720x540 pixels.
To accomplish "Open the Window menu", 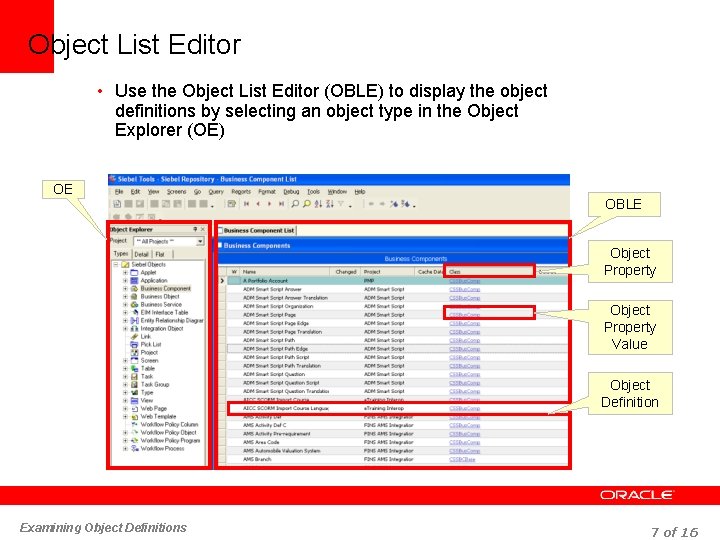I will (x=337, y=191).
